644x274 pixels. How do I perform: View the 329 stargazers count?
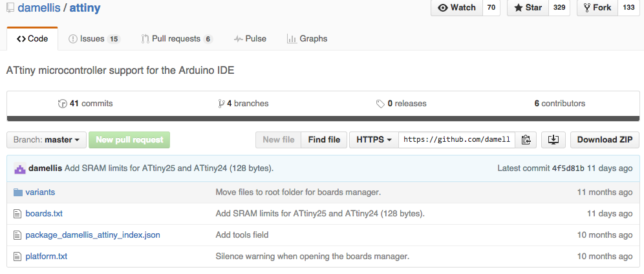coord(559,8)
